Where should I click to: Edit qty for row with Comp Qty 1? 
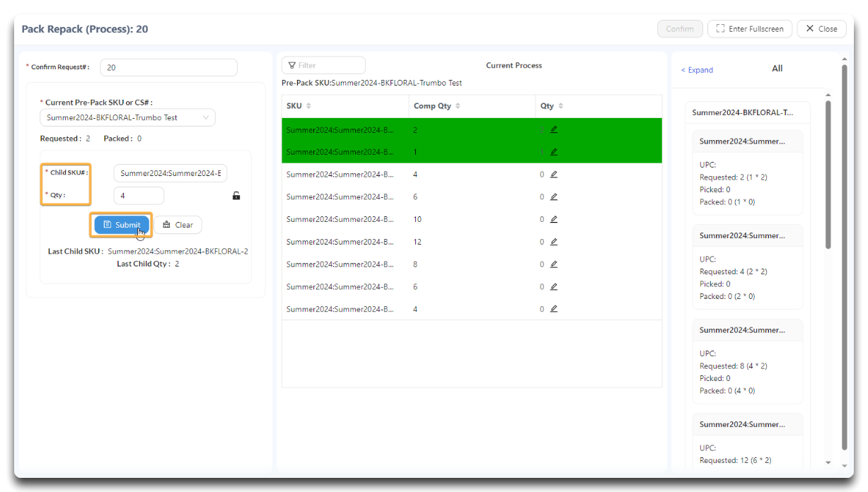[x=554, y=151]
